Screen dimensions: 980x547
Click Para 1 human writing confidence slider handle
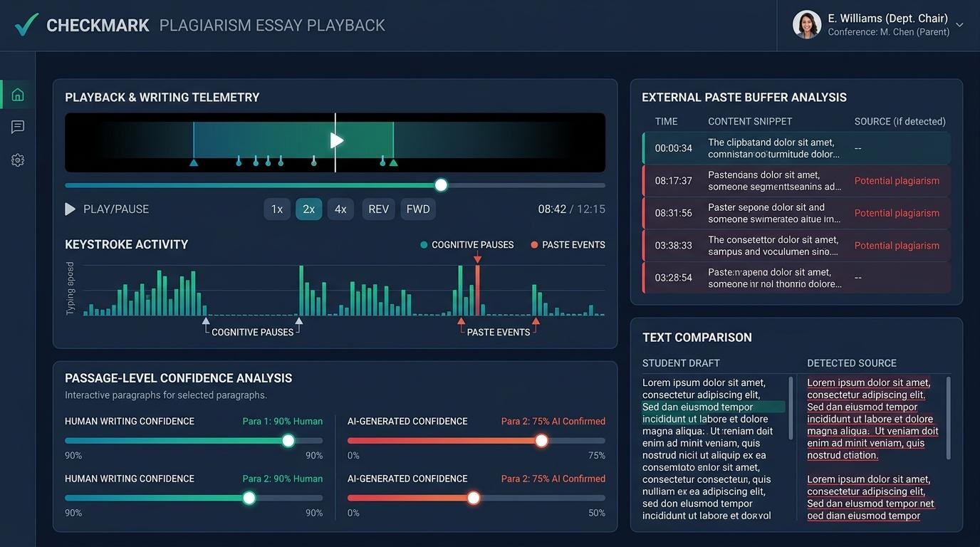(288, 441)
